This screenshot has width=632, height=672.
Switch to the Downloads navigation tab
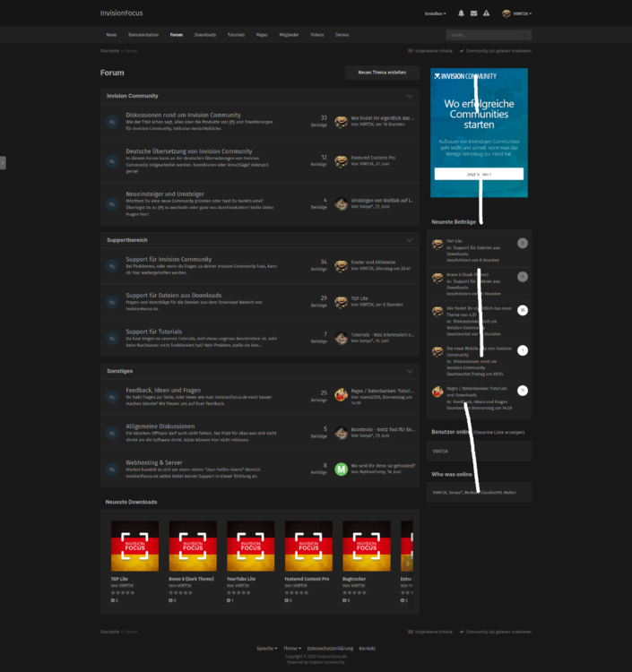[205, 35]
